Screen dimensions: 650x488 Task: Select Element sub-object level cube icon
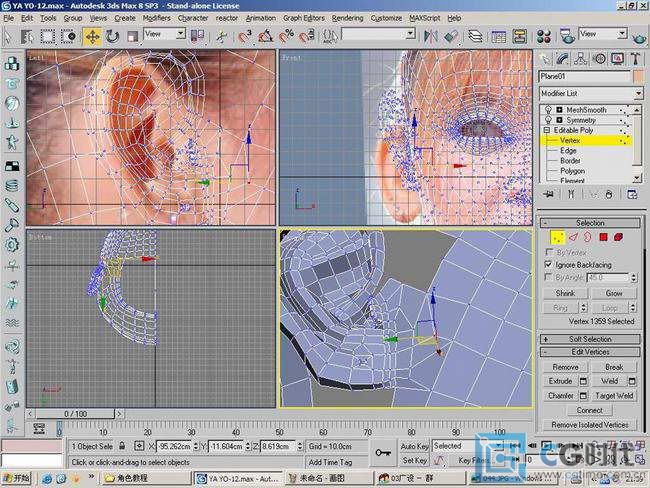[x=618, y=238]
